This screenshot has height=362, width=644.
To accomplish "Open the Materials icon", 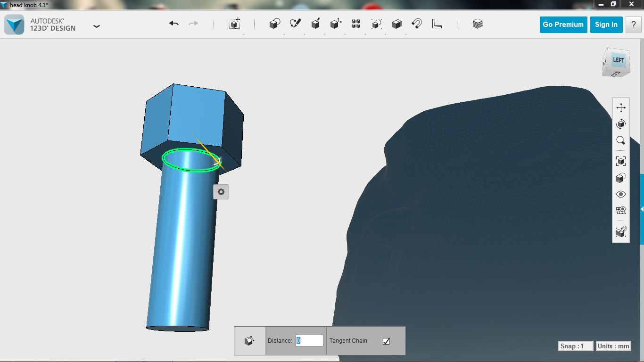I will (478, 24).
